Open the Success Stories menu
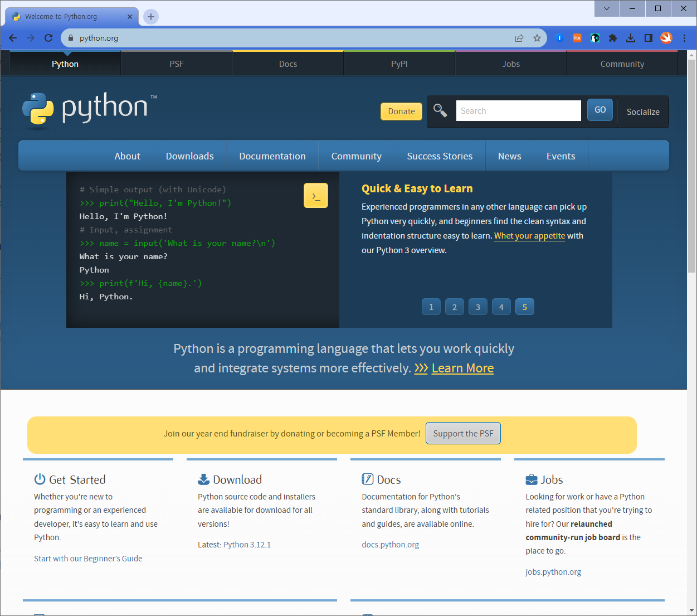 pos(440,156)
